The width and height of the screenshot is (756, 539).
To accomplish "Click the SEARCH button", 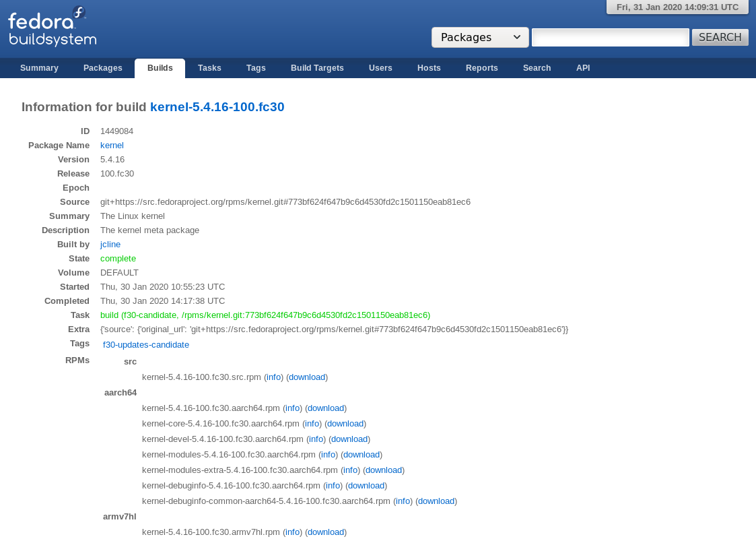I will 720,37.
